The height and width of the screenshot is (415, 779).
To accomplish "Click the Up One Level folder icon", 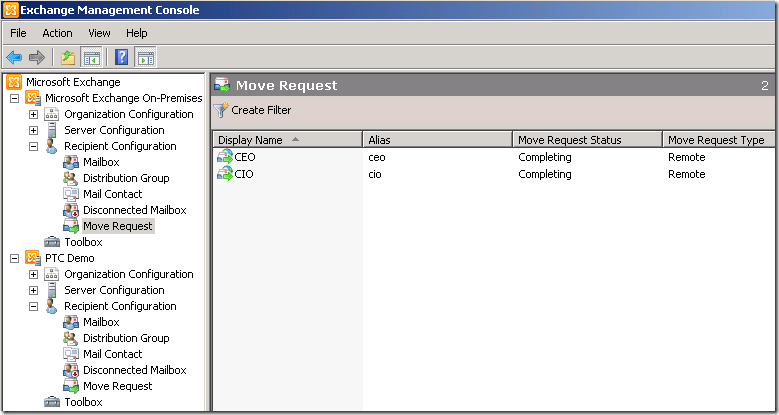I will pos(68,58).
